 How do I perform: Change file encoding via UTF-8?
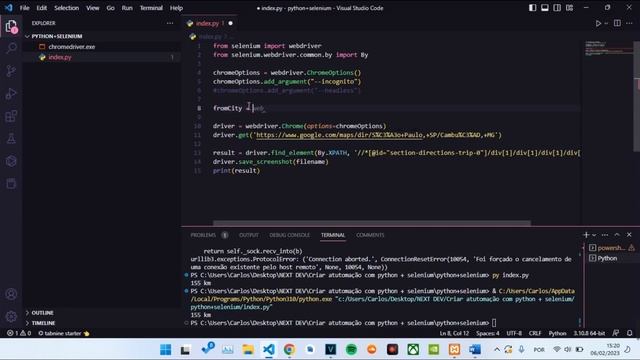coord(514,333)
